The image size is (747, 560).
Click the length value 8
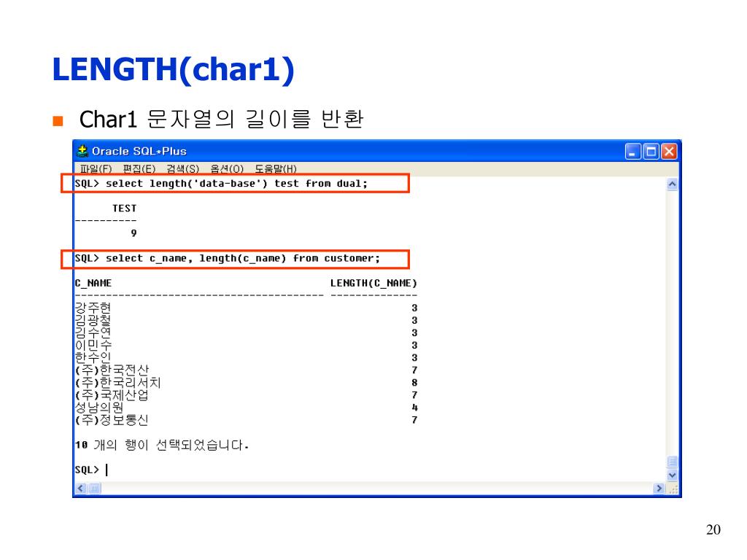tap(414, 383)
